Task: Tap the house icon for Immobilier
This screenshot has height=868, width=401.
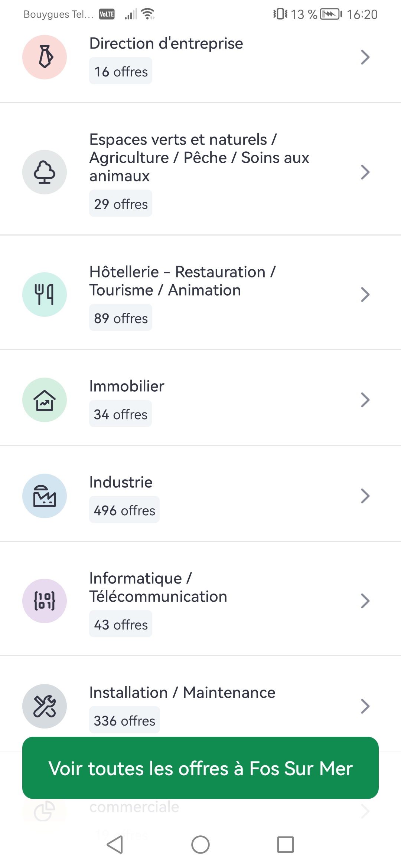Action: 45,400
